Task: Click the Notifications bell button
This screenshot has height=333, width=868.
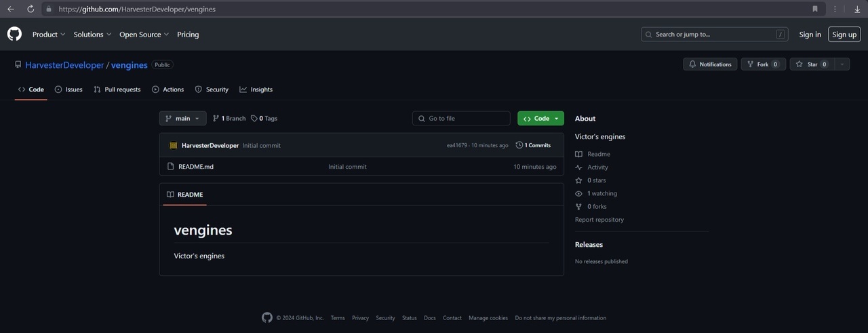Action: 710,64
